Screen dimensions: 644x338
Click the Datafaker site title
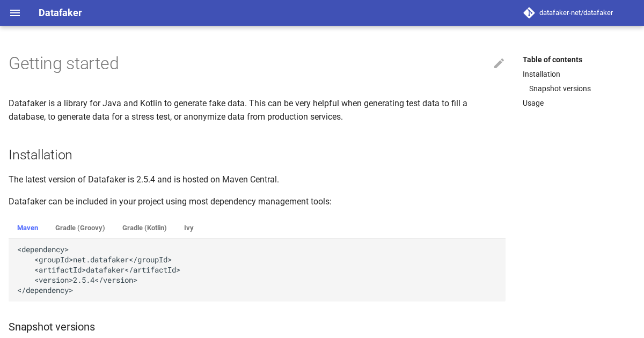(x=60, y=13)
